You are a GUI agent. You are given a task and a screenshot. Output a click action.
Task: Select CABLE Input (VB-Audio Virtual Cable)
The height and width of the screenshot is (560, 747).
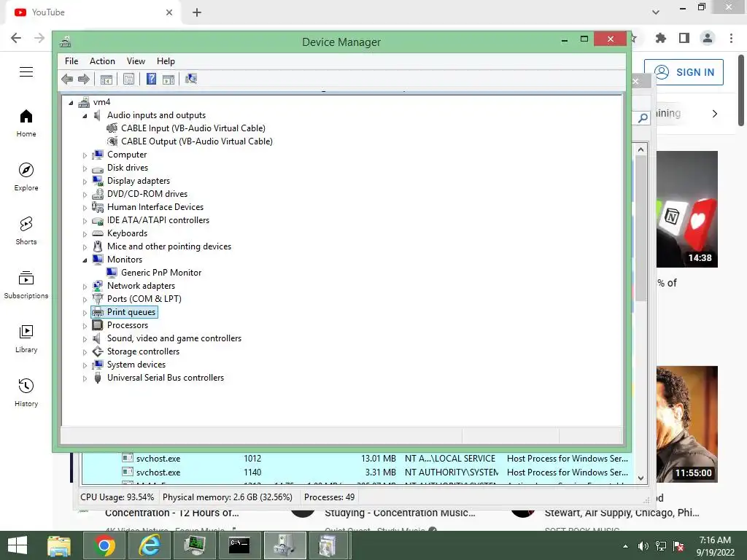pos(193,128)
